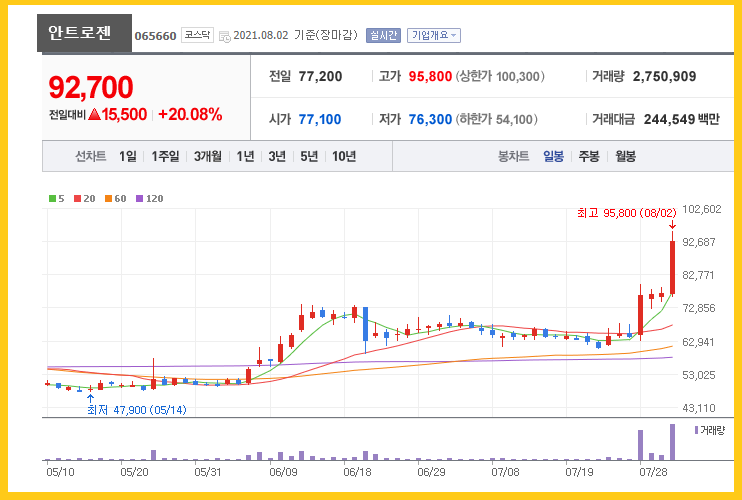Click the 거래량 volume legend marker
The image size is (742, 500).
coord(697,430)
